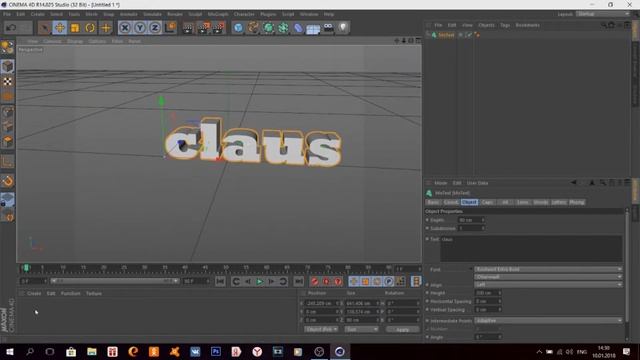This screenshot has height=360, width=640.
Task: Activate the Move tool
Action: point(60,28)
